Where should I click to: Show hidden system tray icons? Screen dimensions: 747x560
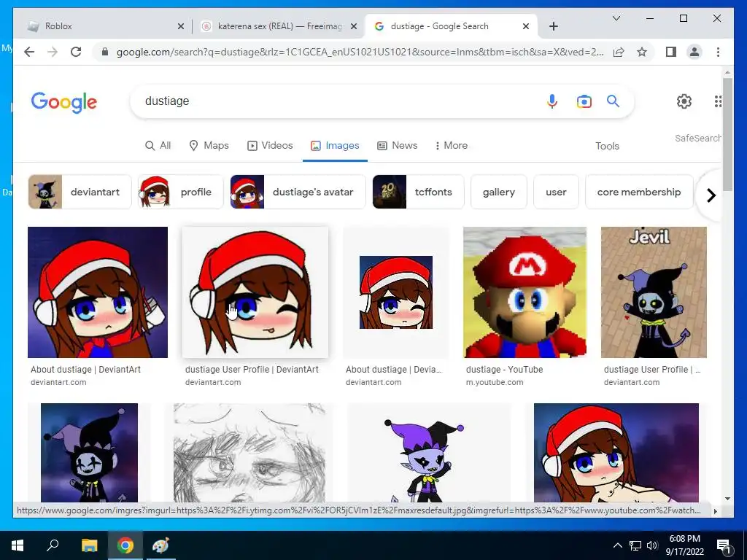(617, 545)
